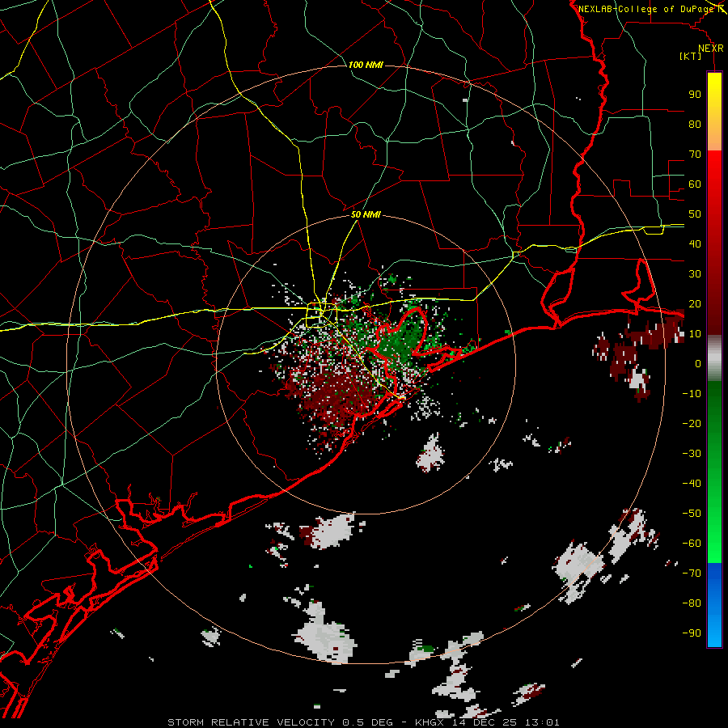The width and height of the screenshot is (728, 728).
Task: Click the positive "60" scale value
Action: [x=695, y=184]
